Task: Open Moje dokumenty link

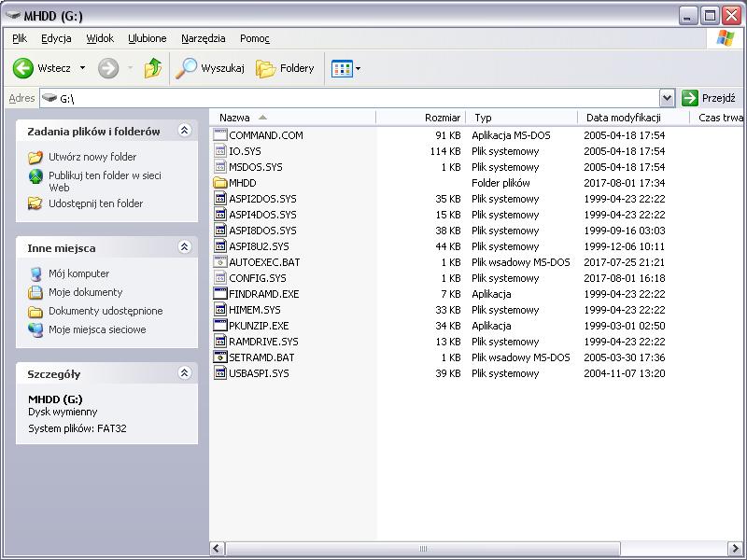Action: tap(85, 292)
